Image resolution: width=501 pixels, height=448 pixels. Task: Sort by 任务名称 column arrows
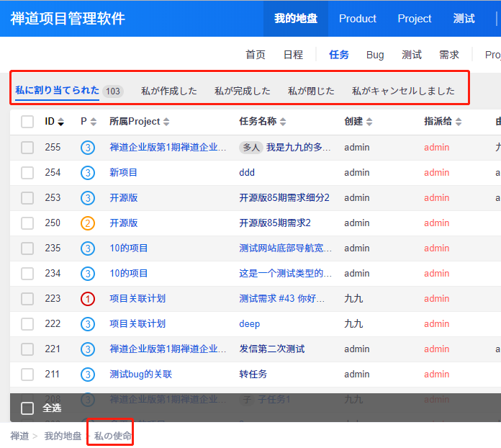pyautogui.click(x=283, y=122)
